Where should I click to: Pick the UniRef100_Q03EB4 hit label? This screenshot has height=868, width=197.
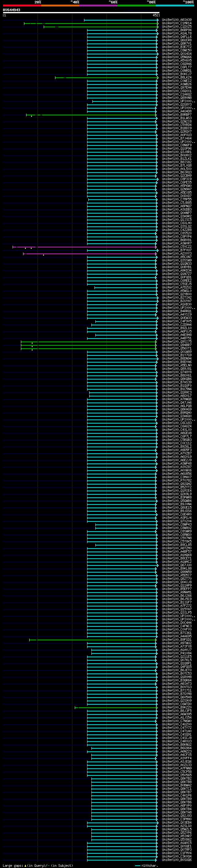[x=176, y=823]
